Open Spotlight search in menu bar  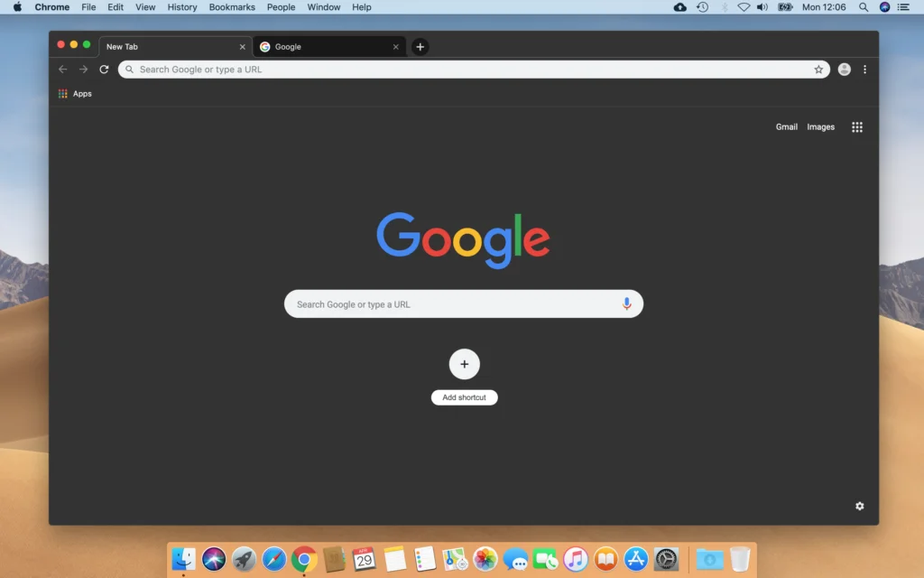[x=864, y=7]
